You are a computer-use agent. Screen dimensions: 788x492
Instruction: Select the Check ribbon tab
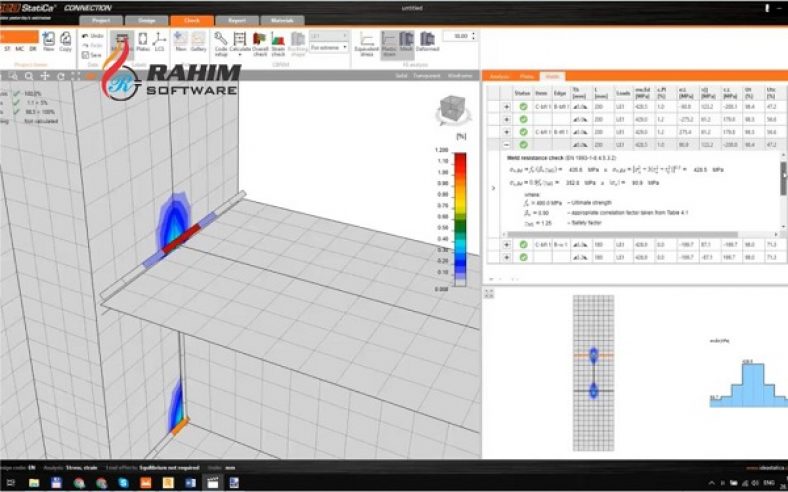coord(192,21)
